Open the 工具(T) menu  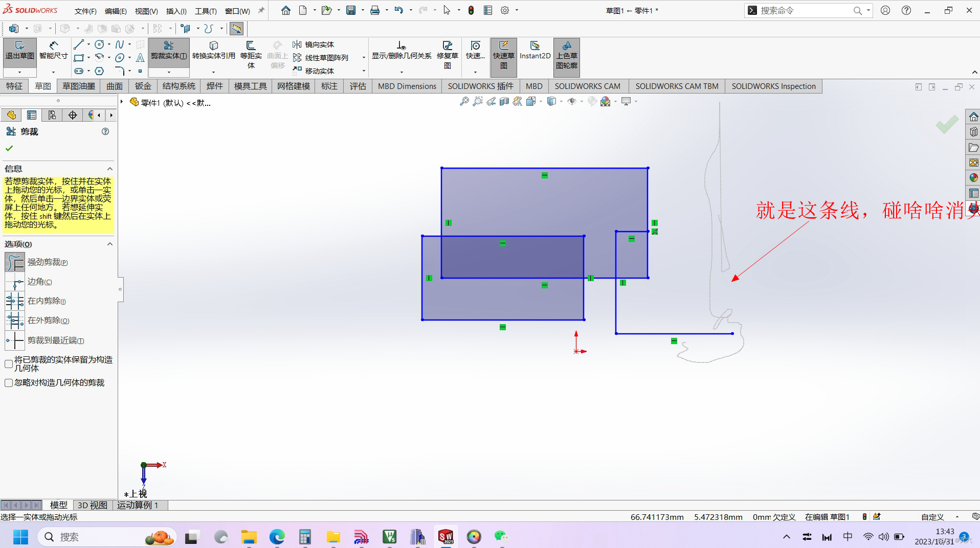(x=206, y=11)
